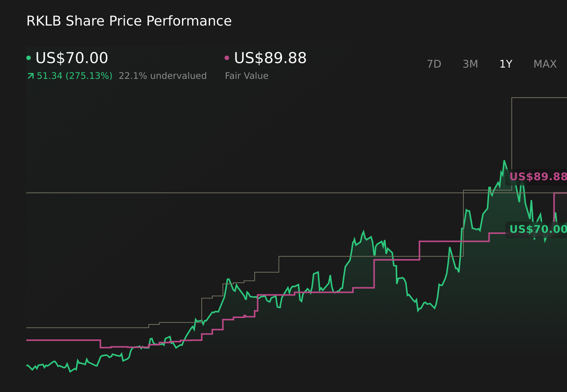Click the pink US$89.88 chart label
567x392 pixels.
click(x=538, y=177)
